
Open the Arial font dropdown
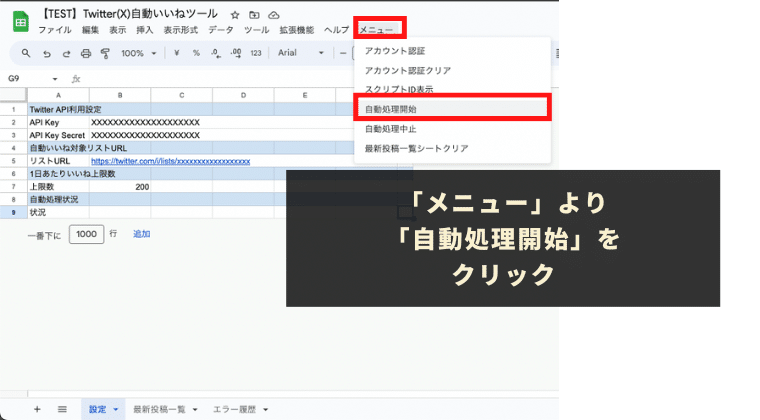tap(301, 53)
